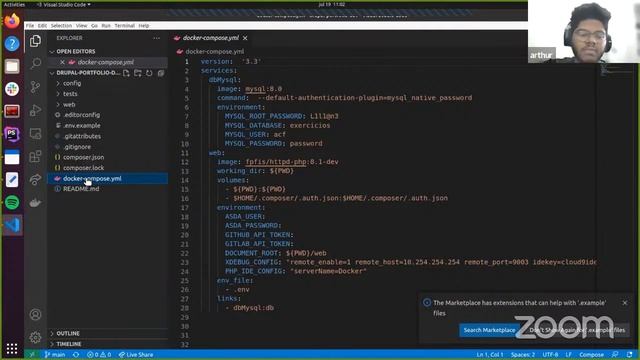Open the Live Share view in the activity bar
Screen dimensions: 640x360
(36, 179)
